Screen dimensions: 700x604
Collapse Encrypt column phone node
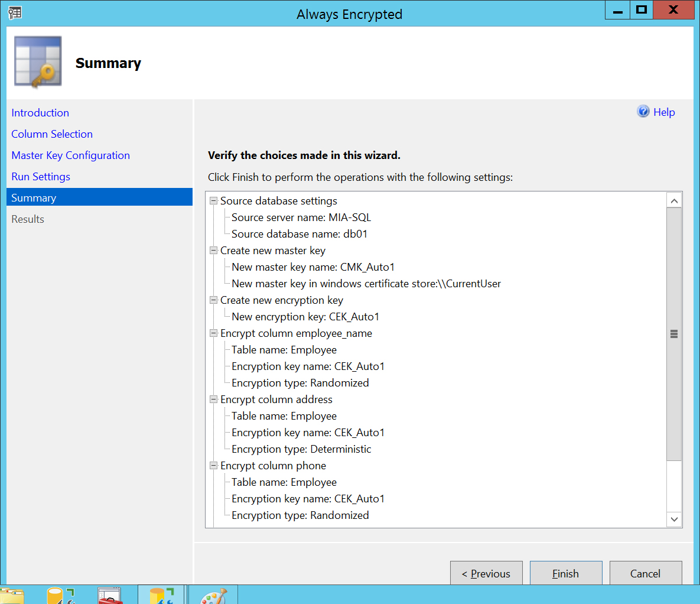pyautogui.click(x=213, y=466)
